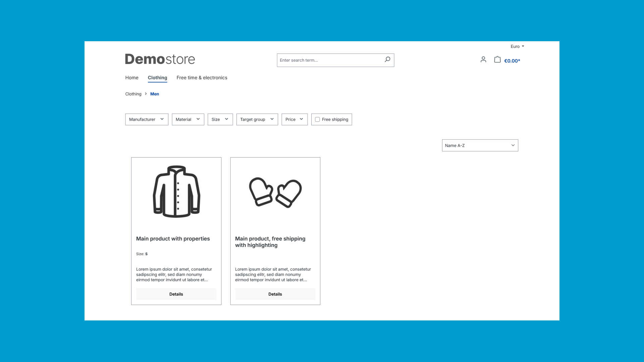The height and width of the screenshot is (362, 644).
Task: Click the Size: S variant text
Action: click(x=142, y=254)
